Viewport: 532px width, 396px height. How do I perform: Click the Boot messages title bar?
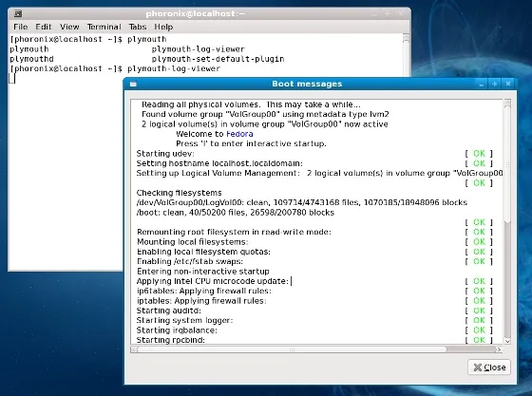click(307, 84)
